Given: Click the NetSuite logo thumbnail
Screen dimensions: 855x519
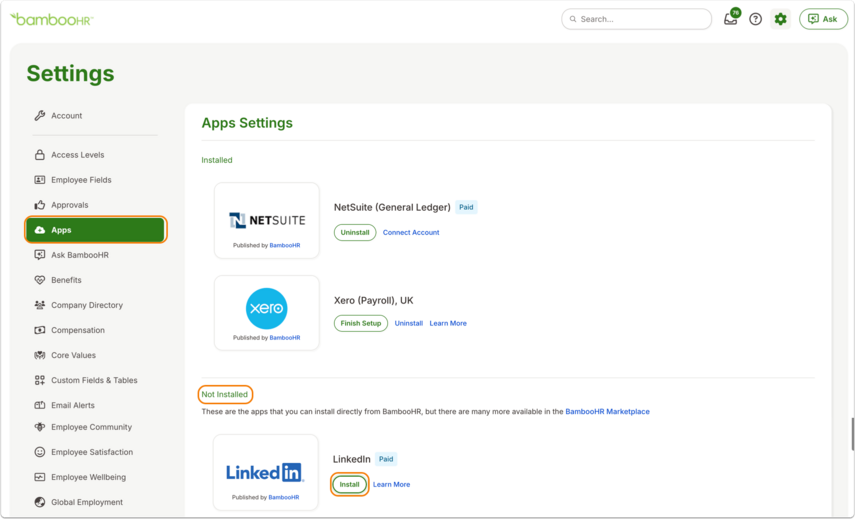Looking at the screenshot, I should (267, 220).
